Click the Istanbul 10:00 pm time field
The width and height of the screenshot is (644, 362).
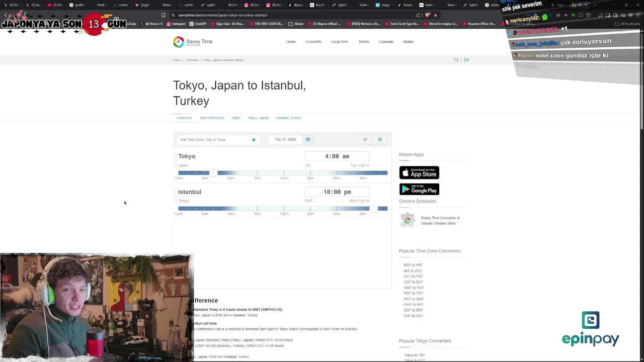point(337,192)
